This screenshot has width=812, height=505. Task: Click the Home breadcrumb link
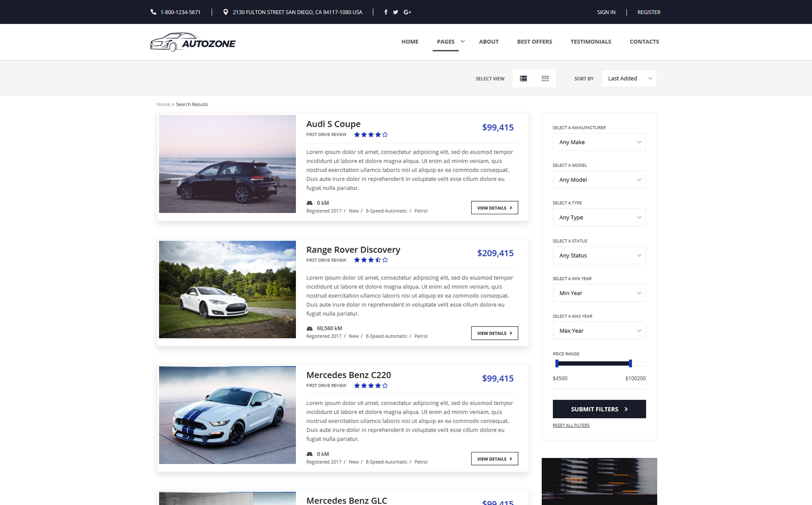pos(163,104)
